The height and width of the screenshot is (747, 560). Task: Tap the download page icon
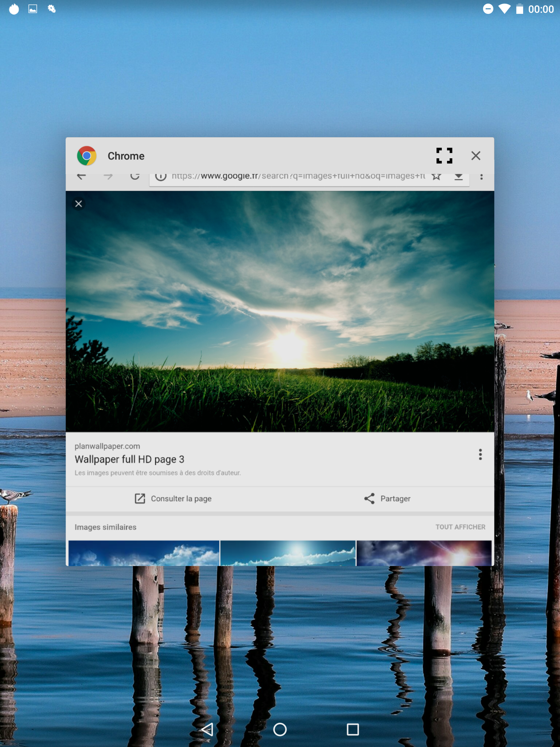(459, 177)
